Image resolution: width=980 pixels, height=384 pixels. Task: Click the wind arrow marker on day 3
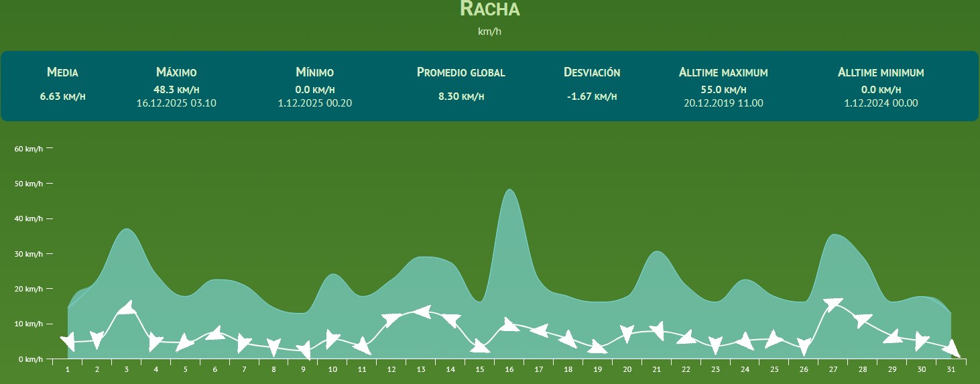coord(126,309)
